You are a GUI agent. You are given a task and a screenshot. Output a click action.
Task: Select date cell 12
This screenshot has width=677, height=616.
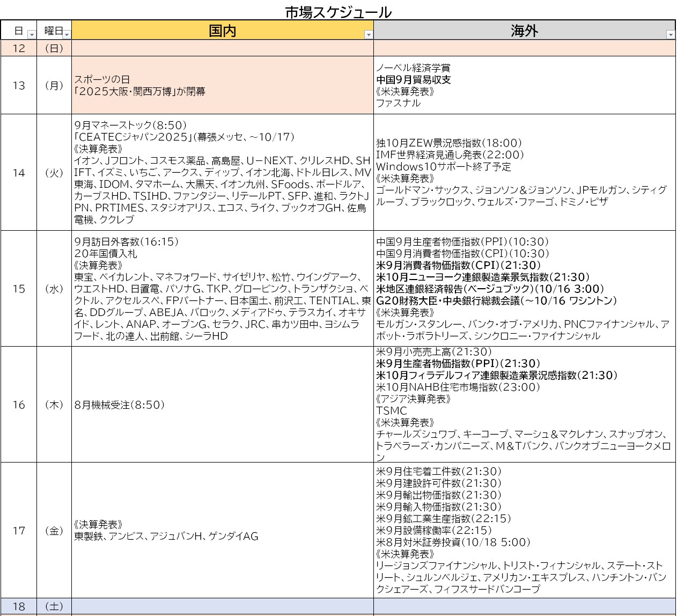pos(19,48)
